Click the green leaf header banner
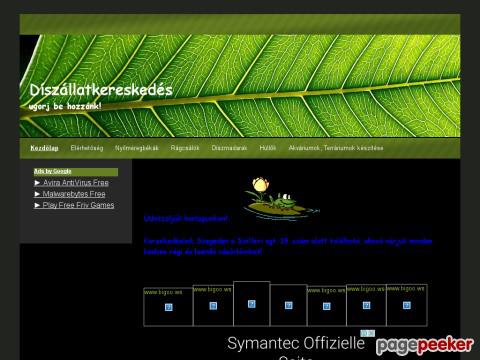The width and height of the screenshot is (480, 360). 240,86
